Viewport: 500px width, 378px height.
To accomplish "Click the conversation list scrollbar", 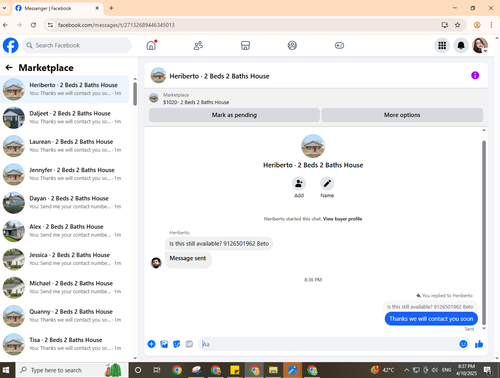I will click(135, 94).
